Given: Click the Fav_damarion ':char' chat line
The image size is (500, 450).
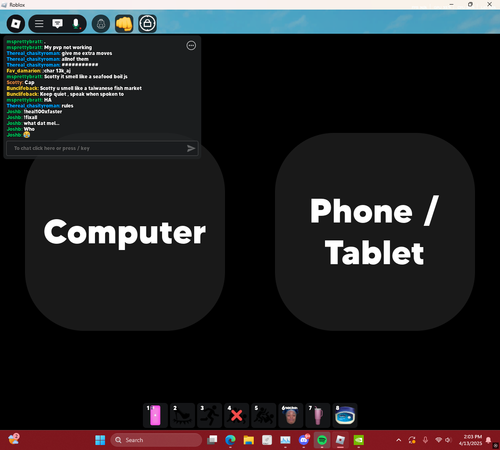Looking at the screenshot, I should (39, 71).
